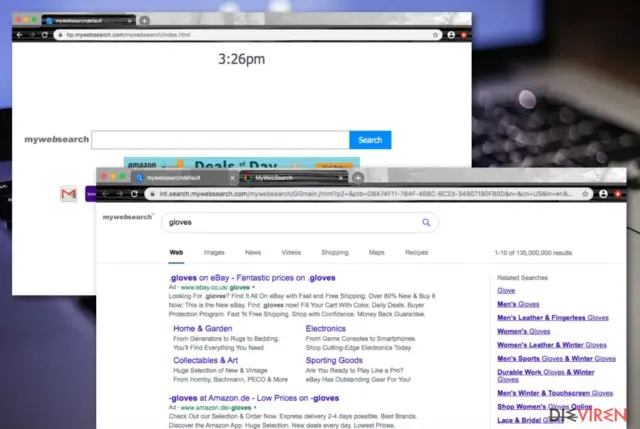The image size is (640, 429).
Task: Open the Shopping results tab
Action: click(335, 253)
